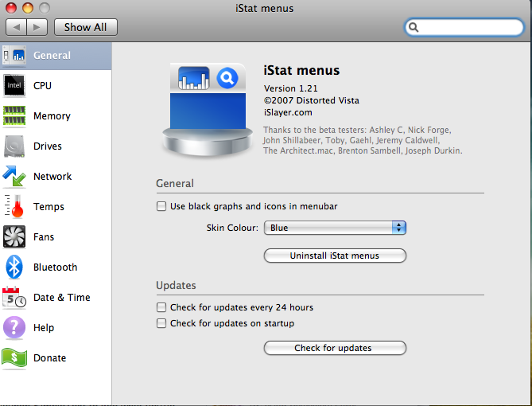The image size is (532, 406).
Task: Click the hard drive icon for Drives
Action: 14,146
